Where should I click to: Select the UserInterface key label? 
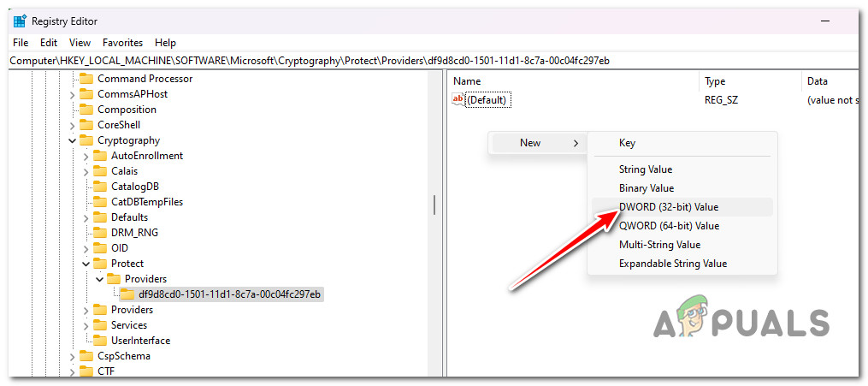click(140, 341)
